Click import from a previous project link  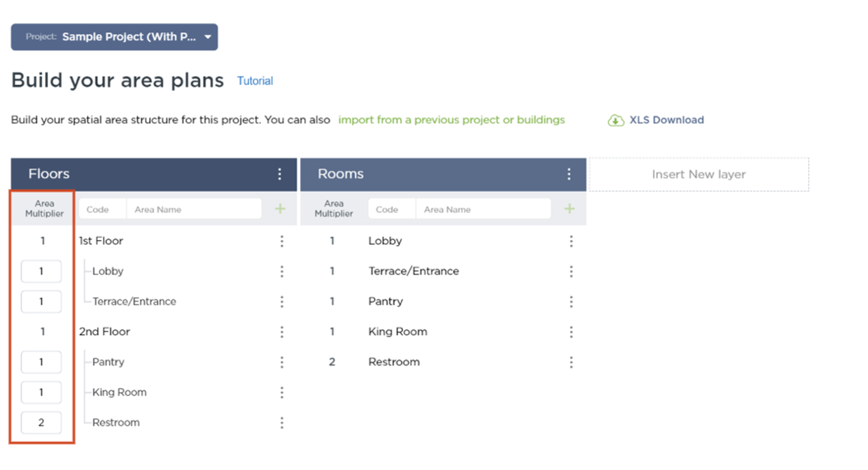tap(451, 120)
